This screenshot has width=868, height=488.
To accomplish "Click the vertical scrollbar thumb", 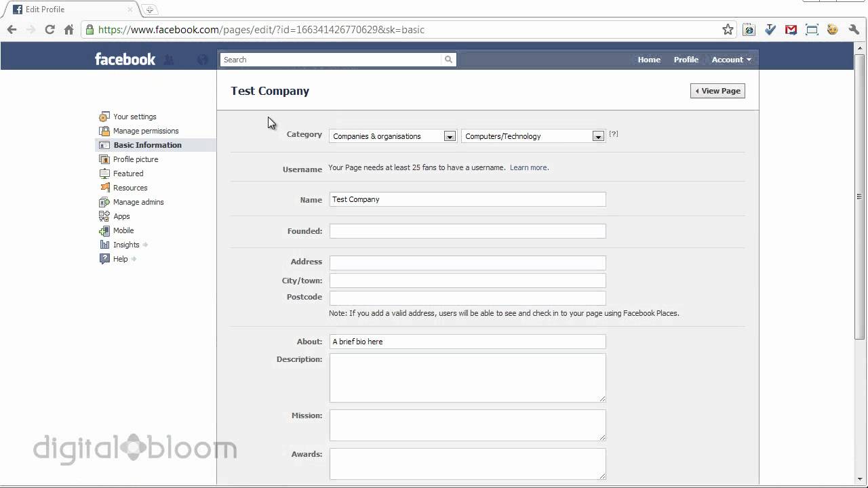I will [x=860, y=197].
